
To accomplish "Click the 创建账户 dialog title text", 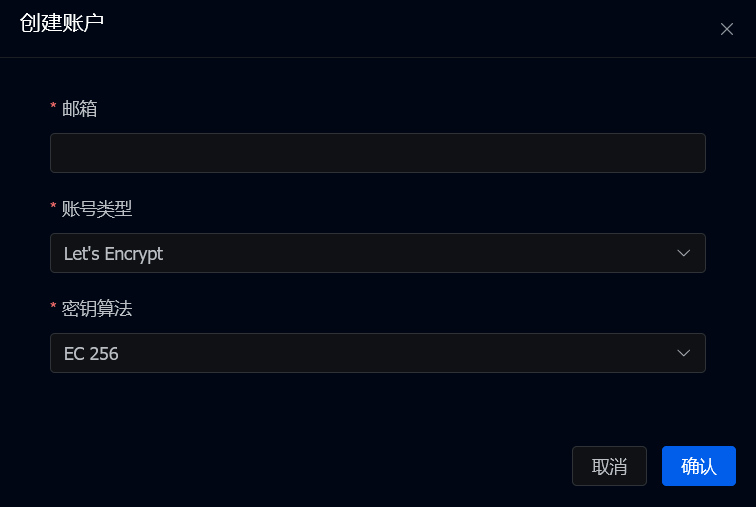I will click(62, 23).
